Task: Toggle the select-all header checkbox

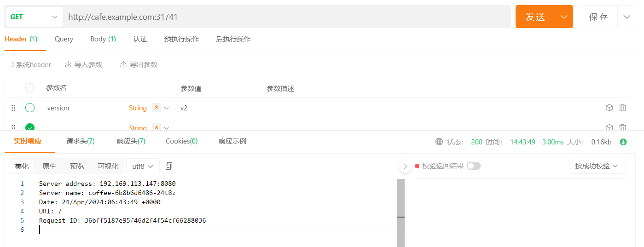Action: pyautogui.click(x=30, y=88)
